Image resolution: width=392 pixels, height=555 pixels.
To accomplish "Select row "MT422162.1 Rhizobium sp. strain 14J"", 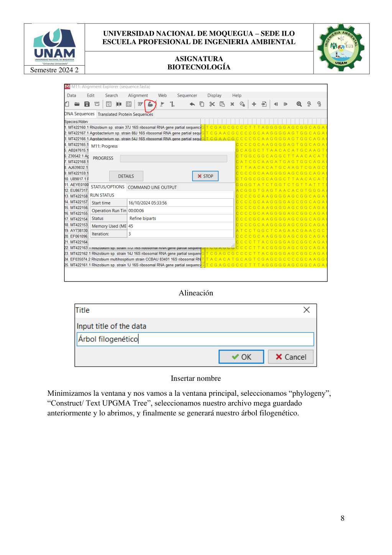I will [133, 254].
